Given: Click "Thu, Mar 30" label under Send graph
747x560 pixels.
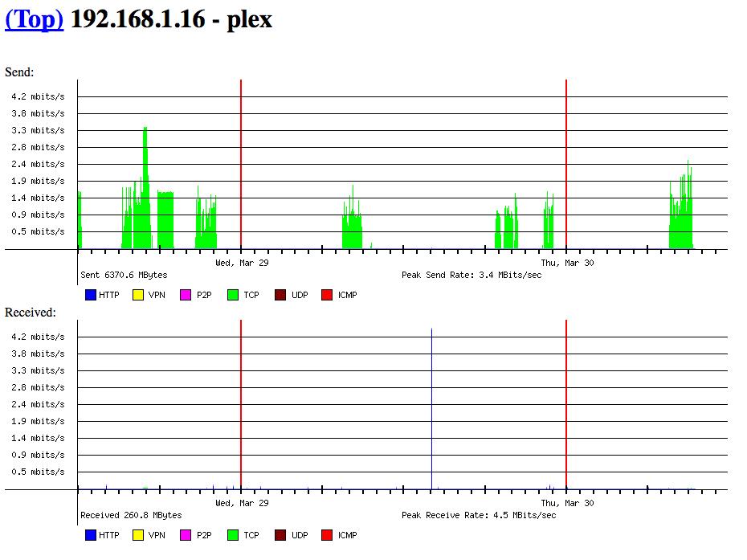Looking at the screenshot, I should (567, 263).
